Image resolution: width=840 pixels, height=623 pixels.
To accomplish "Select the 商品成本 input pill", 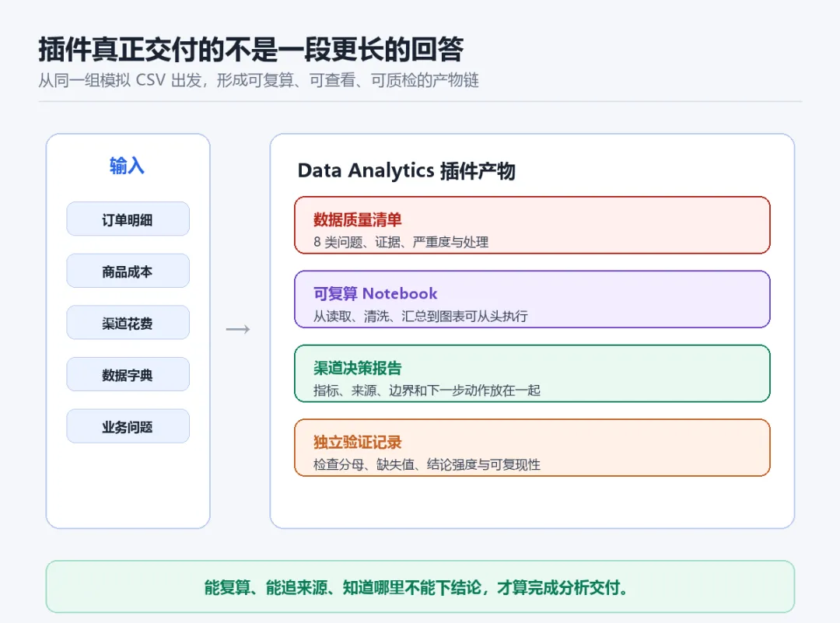I will (128, 271).
